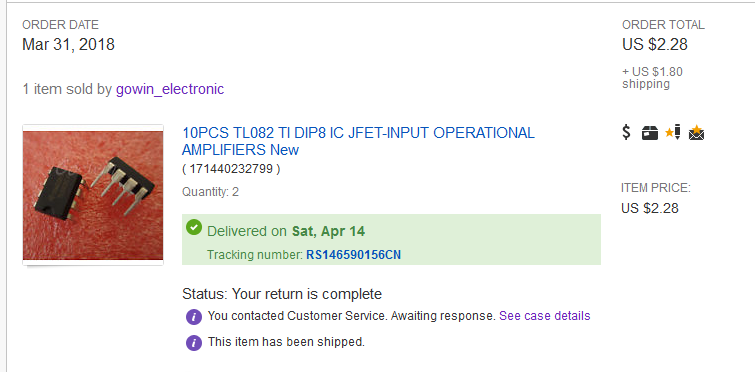
Task: Click the star-with-pencil feedback left icon
Action: pyautogui.click(x=673, y=132)
